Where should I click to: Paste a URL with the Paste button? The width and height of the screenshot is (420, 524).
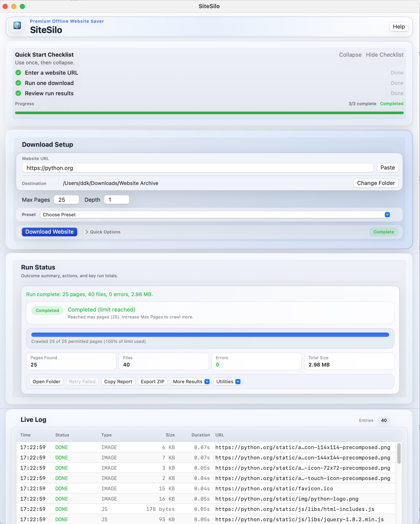click(387, 167)
